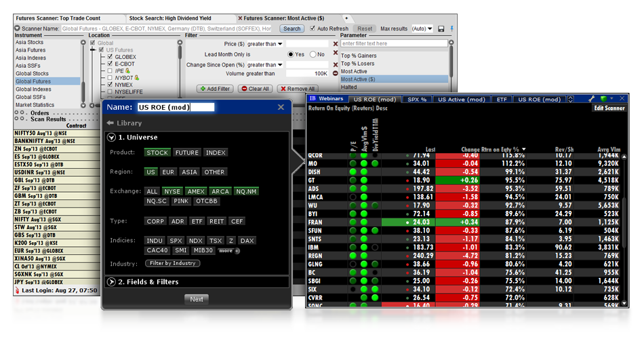
Task: Click Location list scroll-up arrow
Action: (180, 42)
